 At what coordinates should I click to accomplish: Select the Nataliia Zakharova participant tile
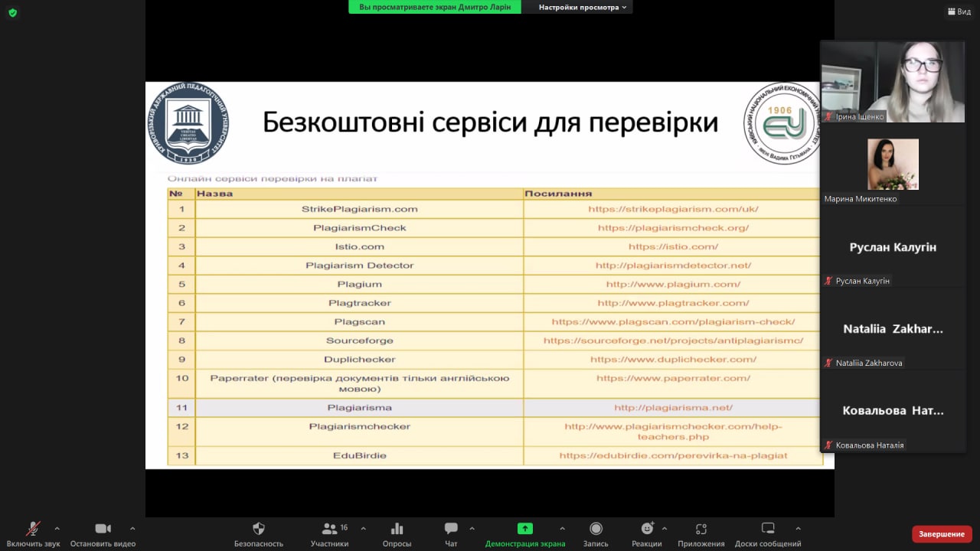(893, 329)
